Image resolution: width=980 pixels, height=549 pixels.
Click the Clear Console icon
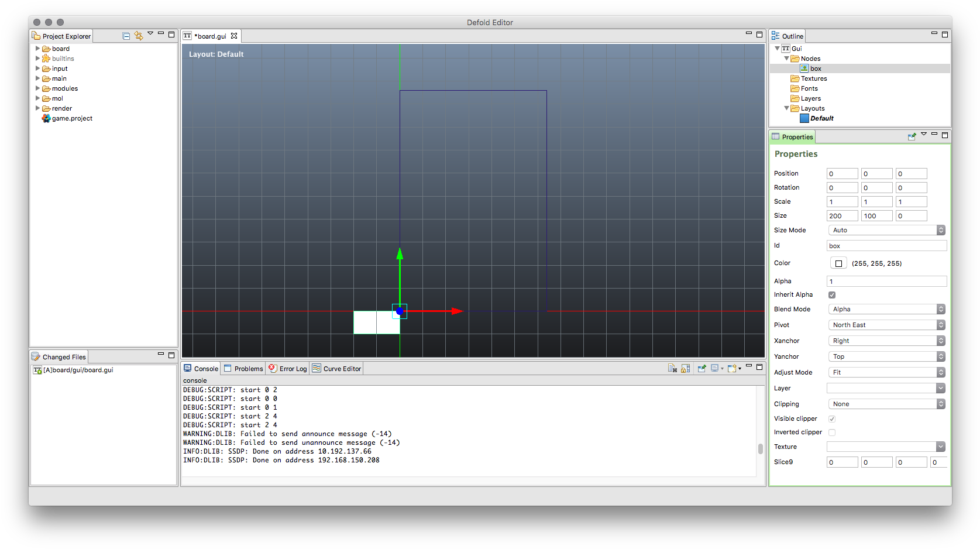tap(672, 368)
